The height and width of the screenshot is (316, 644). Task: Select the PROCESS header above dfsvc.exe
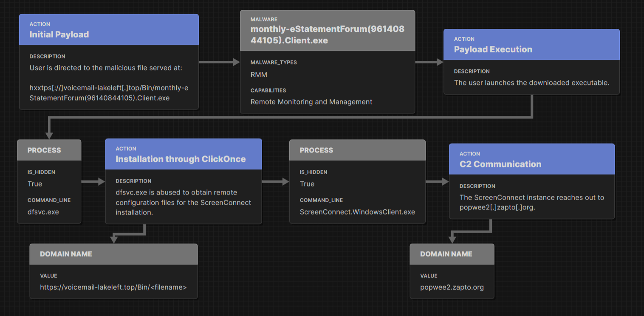click(44, 150)
